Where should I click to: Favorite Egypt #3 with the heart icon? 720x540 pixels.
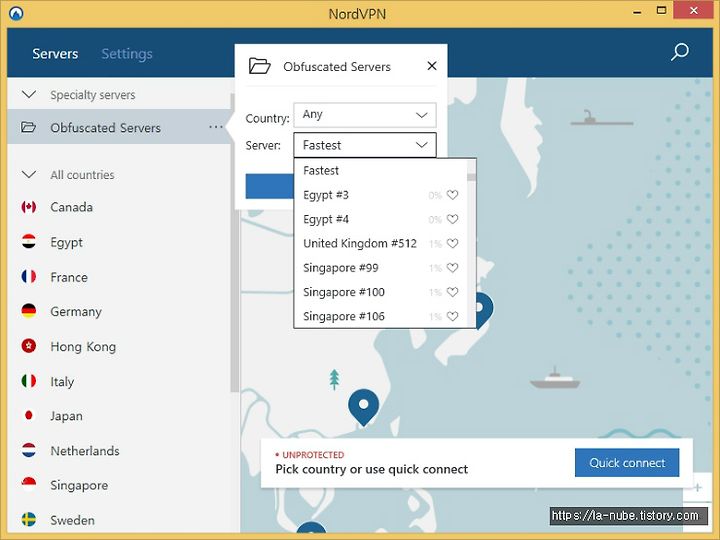(452, 195)
